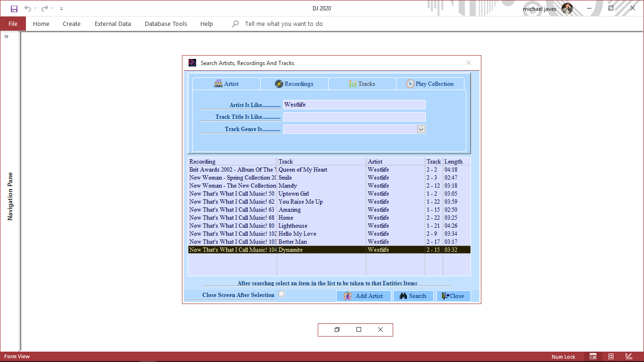Click the Artist Is Like field

[x=354, y=105]
